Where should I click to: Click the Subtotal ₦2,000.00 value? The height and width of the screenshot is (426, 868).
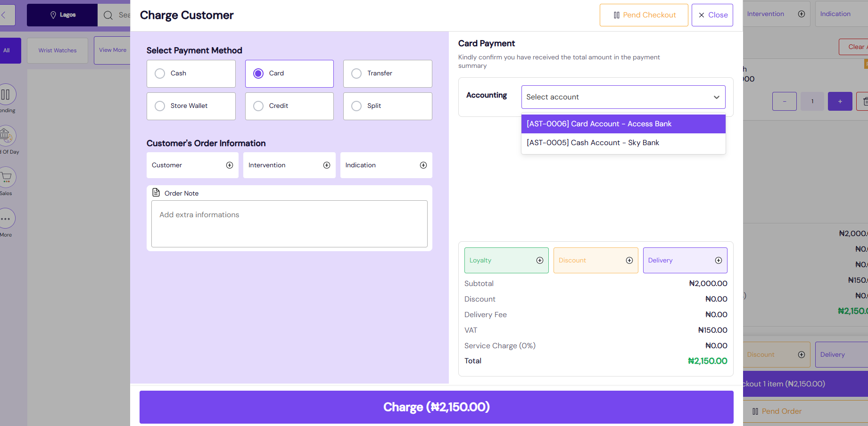pos(708,284)
